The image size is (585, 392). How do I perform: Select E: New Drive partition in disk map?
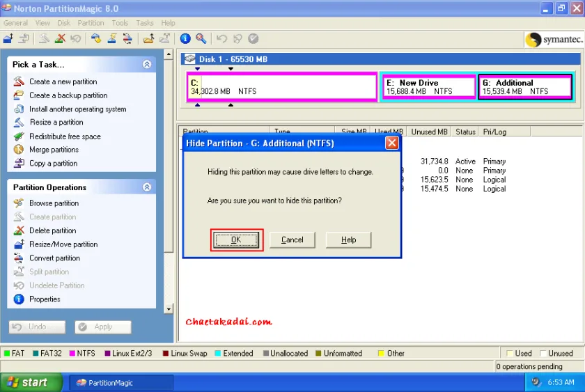click(x=429, y=87)
